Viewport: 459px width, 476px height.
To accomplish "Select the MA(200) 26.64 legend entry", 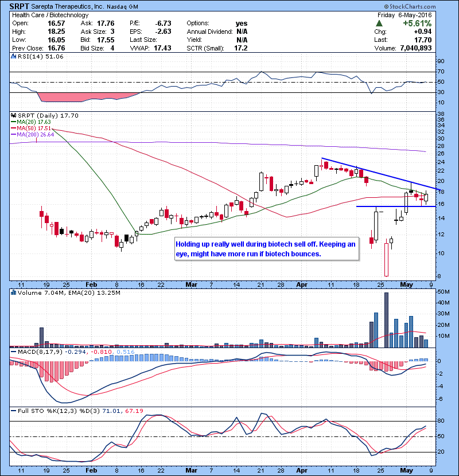I will point(32,134).
